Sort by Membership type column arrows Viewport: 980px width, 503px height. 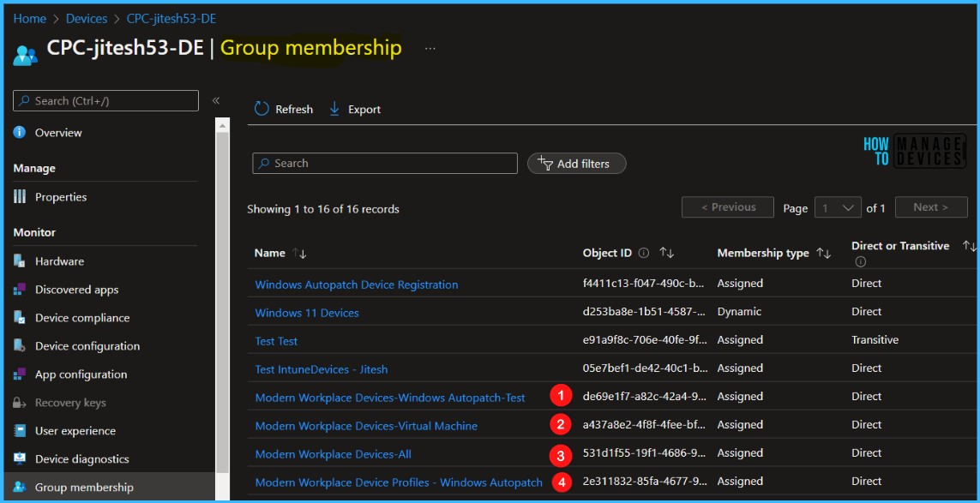823,253
